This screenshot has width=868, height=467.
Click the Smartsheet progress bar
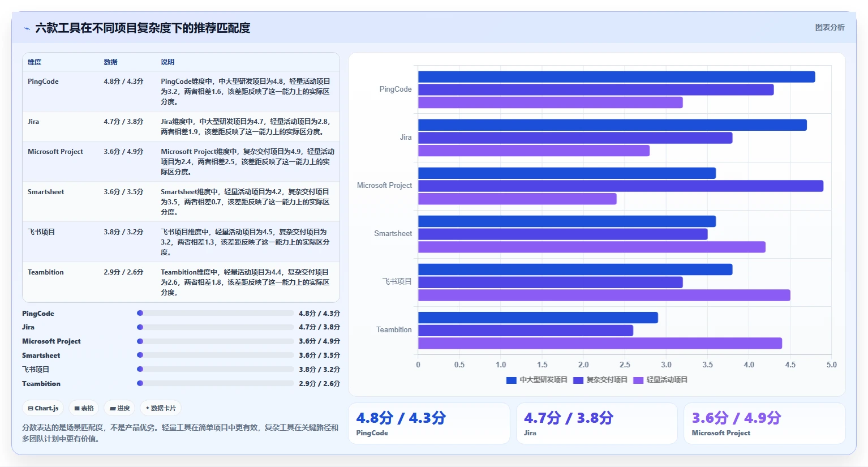click(x=216, y=355)
